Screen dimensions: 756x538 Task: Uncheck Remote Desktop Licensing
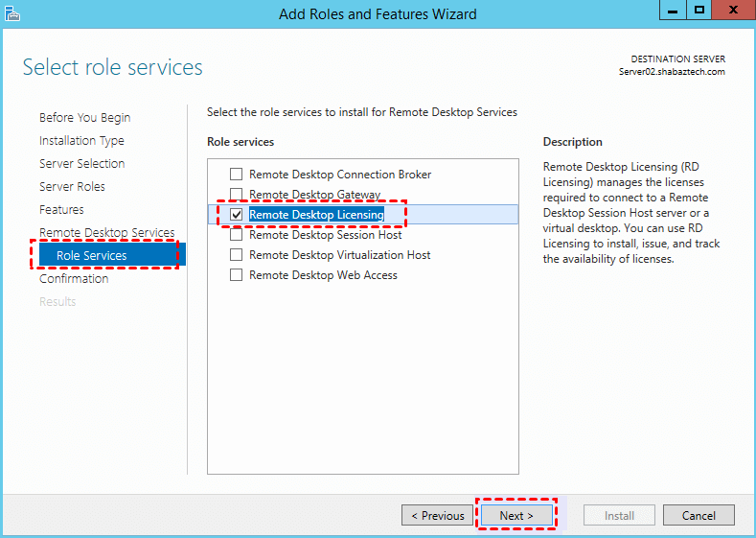[x=237, y=215]
